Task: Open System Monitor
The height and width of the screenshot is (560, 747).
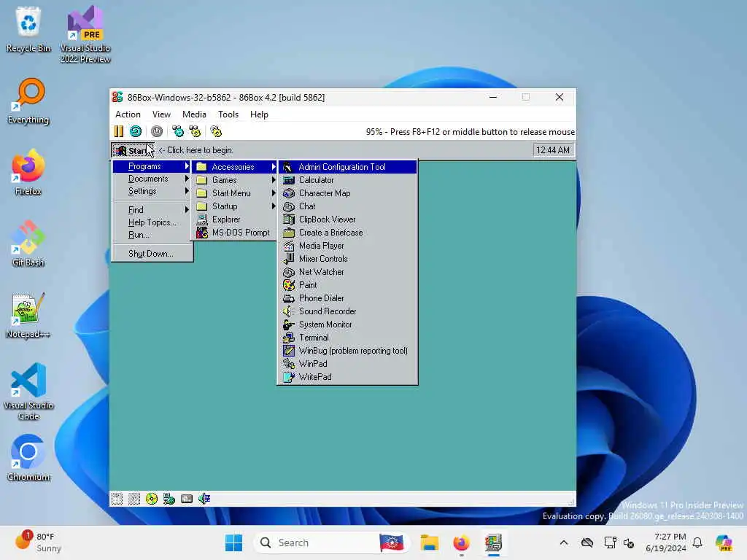Action: [x=348, y=324]
